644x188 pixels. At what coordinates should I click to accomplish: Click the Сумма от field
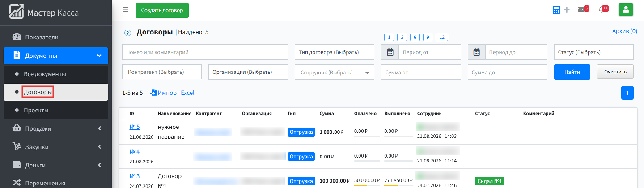coord(421,72)
